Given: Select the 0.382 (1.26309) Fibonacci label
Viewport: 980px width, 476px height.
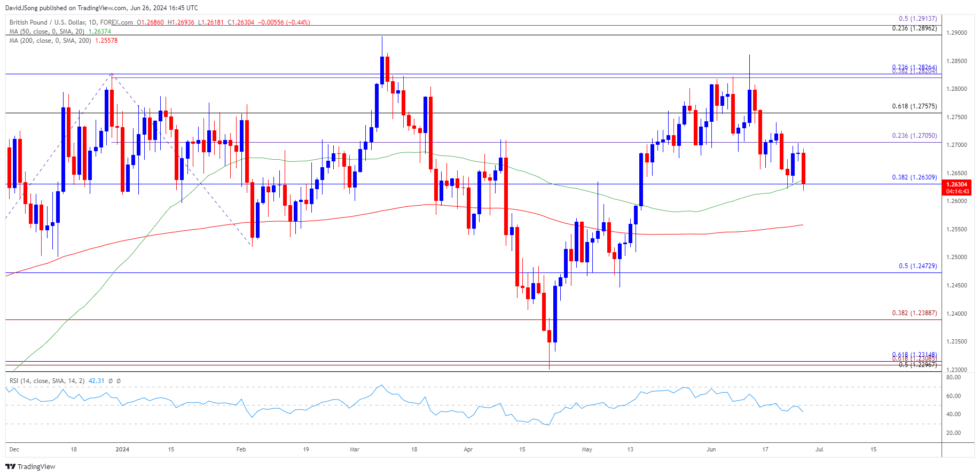Looking at the screenshot, I should [x=914, y=177].
